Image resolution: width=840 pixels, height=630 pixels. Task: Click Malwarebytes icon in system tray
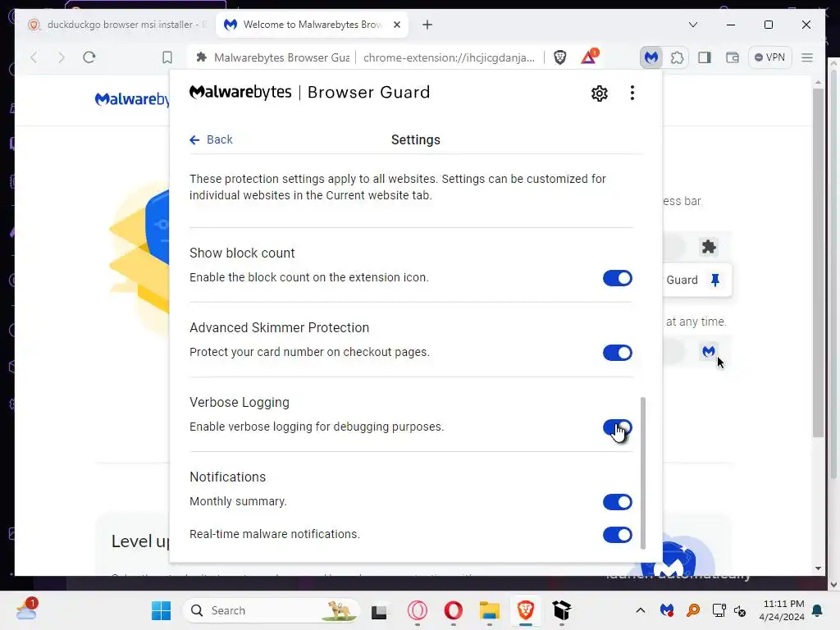click(x=666, y=610)
